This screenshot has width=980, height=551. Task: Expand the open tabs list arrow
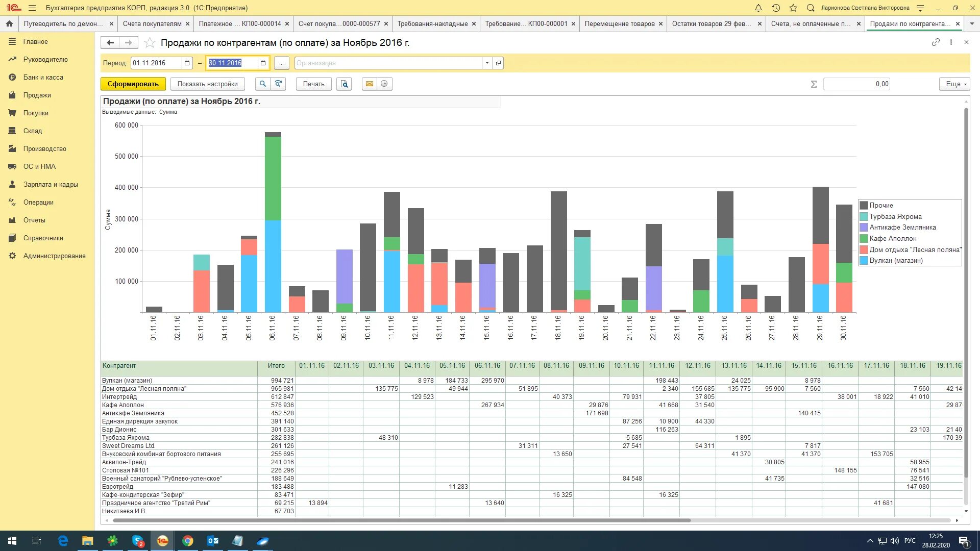(x=972, y=24)
